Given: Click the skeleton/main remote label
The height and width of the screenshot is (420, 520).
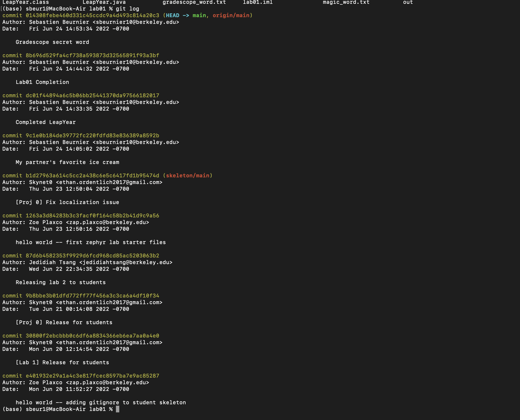Looking at the screenshot, I should tap(187, 176).
